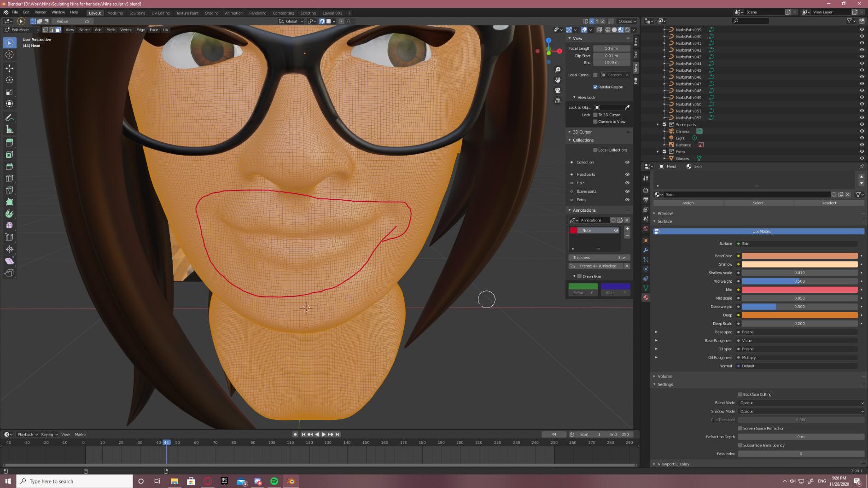The width and height of the screenshot is (868, 488).
Task: Select the Cursor tool in left toolbar
Action: point(9,55)
